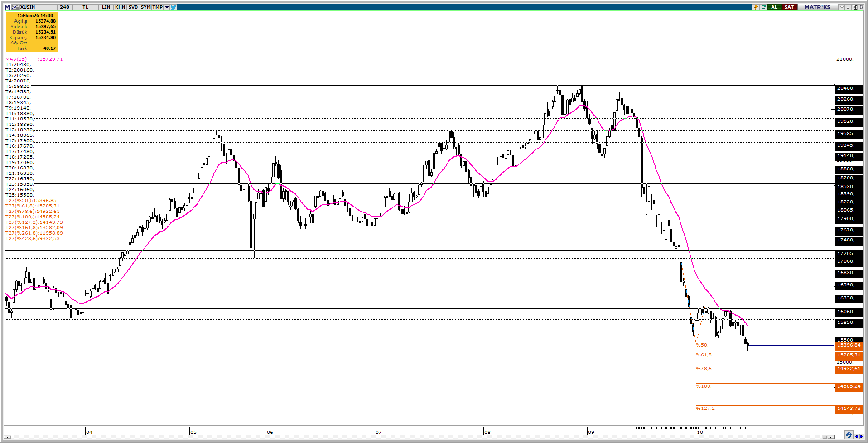Click the horizontal scrollbar left arrow
This screenshot has width=868, height=443.
[x=7, y=437]
